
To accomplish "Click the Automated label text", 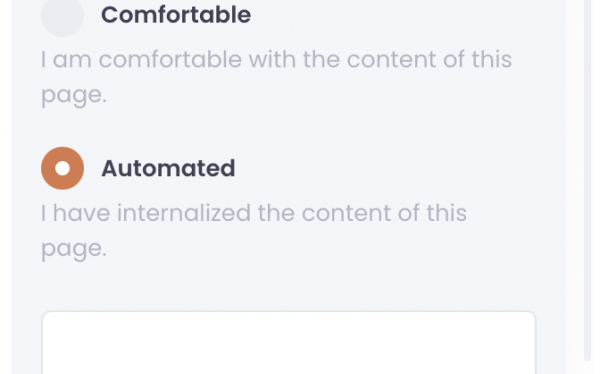I will (x=168, y=168).
